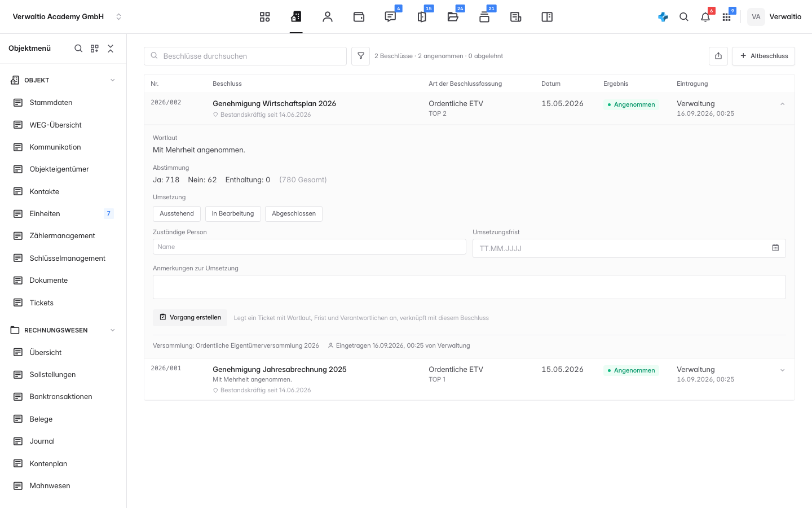Click the blue assistant icon in the top bar

pyautogui.click(x=663, y=17)
